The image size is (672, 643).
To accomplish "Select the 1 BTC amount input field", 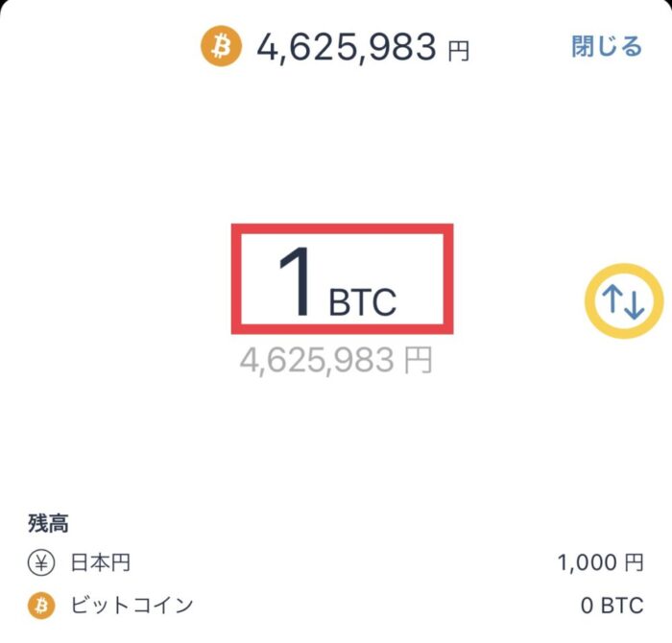I will pos(343,278).
